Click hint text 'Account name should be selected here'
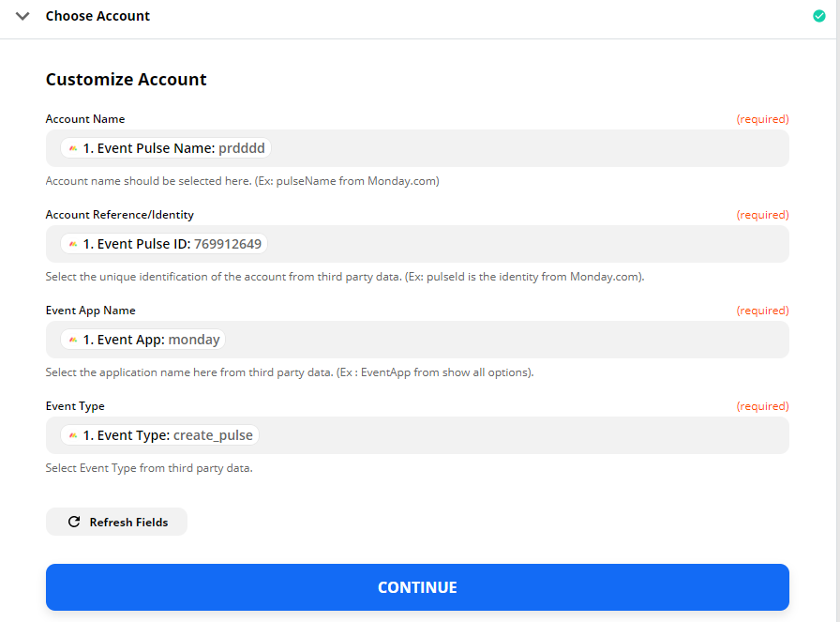 pyautogui.click(x=148, y=181)
